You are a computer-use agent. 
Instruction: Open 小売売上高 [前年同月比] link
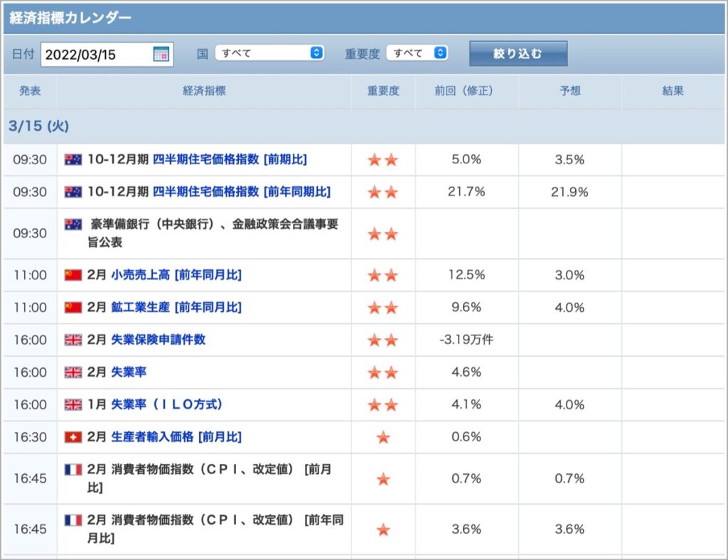[x=176, y=274]
